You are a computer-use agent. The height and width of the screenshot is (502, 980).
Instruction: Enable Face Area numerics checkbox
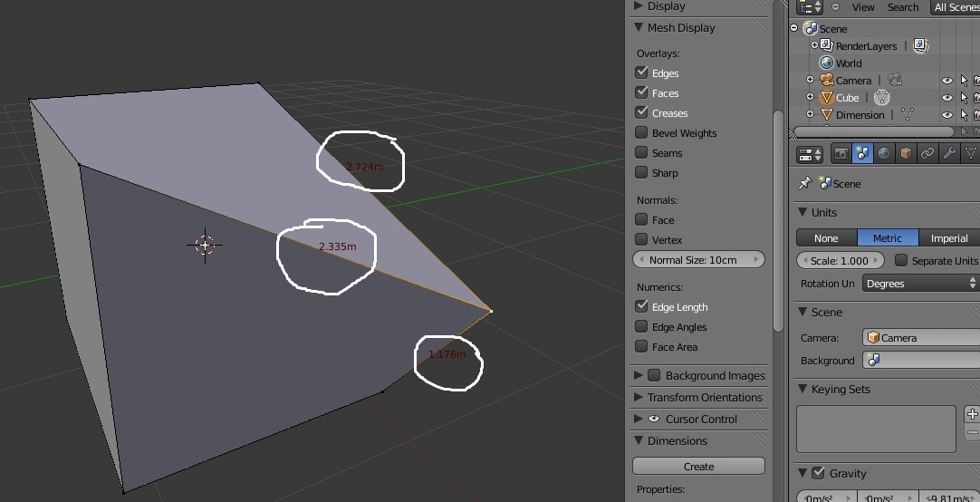(641, 346)
